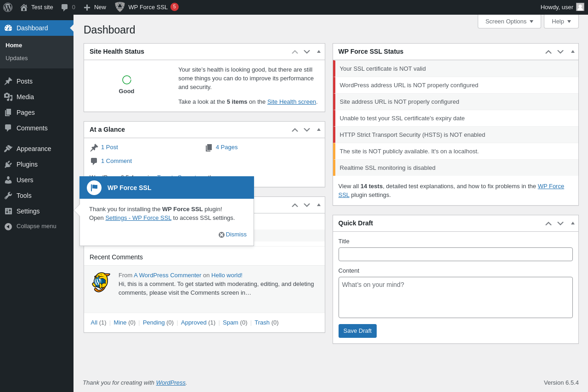Screen dimensions: 588x392
Task: Click the Good health status circle
Action: click(127, 80)
